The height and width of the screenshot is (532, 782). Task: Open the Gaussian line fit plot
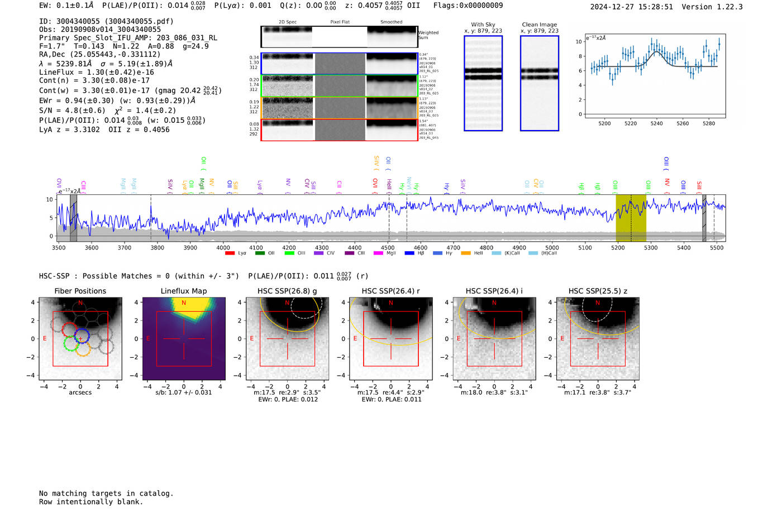click(655, 76)
